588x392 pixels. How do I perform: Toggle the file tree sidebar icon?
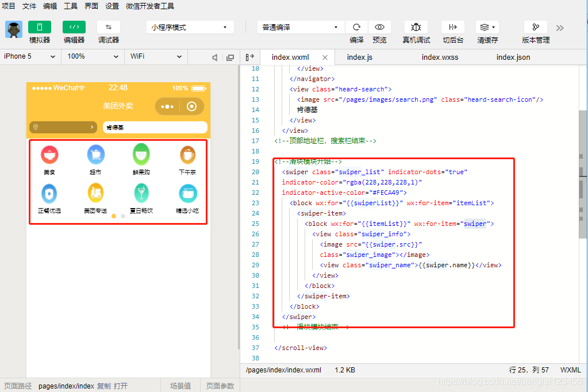(250, 57)
